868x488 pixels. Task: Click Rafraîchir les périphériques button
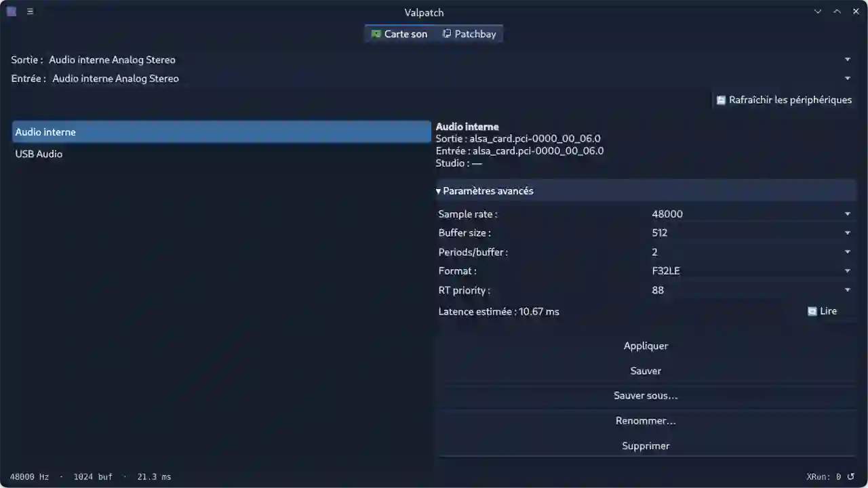[784, 100]
